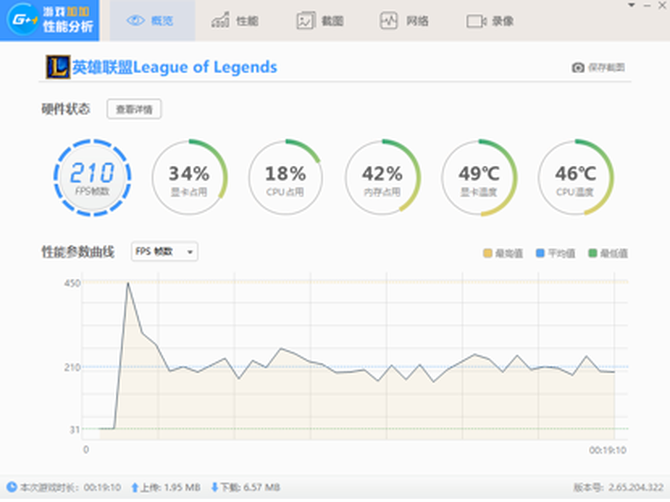
Task: Click the 450 axis label
Action: [72, 283]
